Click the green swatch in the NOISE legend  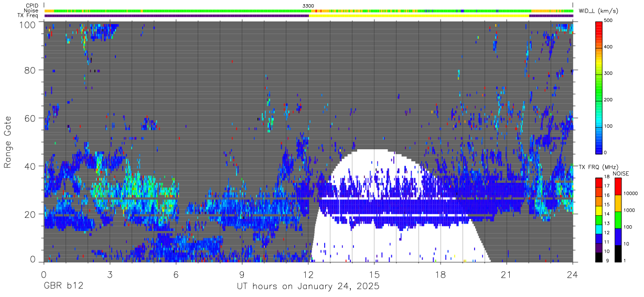click(x=617, y=220)
